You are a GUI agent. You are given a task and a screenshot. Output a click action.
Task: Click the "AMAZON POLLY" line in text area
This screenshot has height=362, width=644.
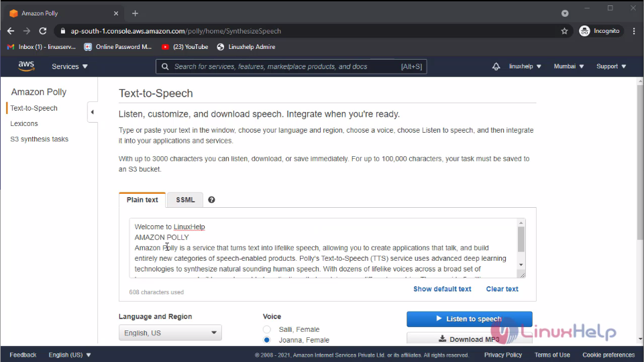coord(162,237)
